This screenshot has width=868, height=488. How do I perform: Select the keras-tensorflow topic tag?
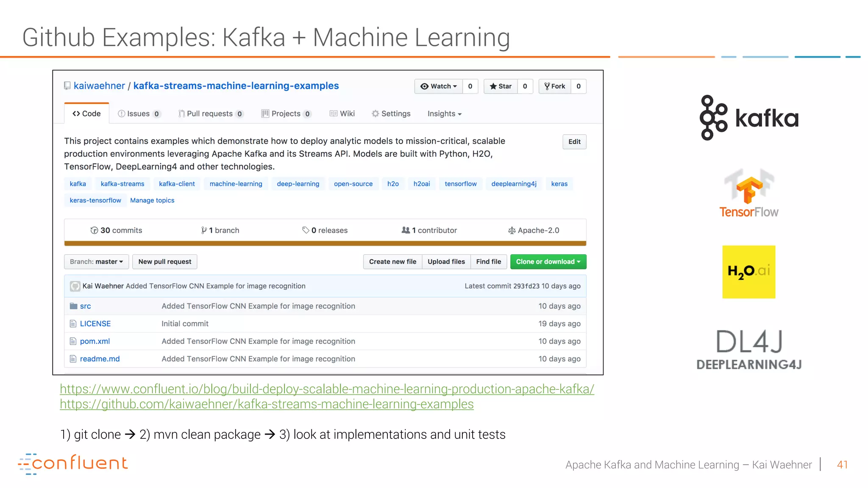pyautogui.click(x=95, y=200)
